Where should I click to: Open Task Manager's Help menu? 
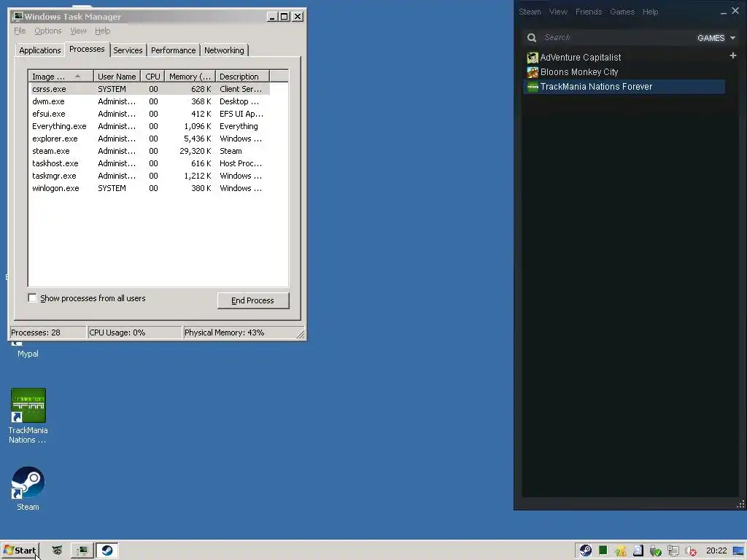click(102, 31)
